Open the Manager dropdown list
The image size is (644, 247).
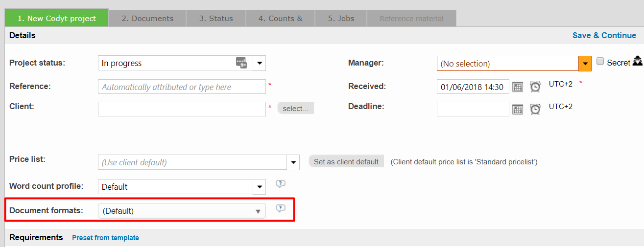[585, 64]
